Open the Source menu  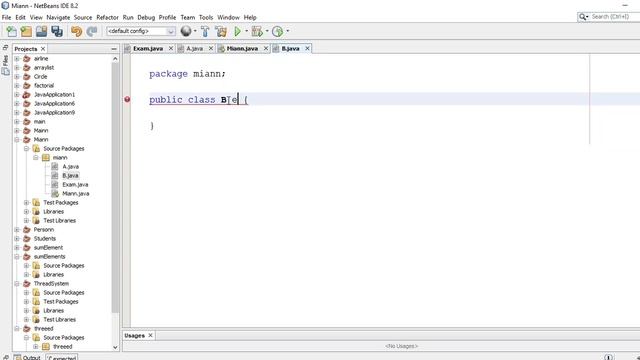(x=83, y=18)
